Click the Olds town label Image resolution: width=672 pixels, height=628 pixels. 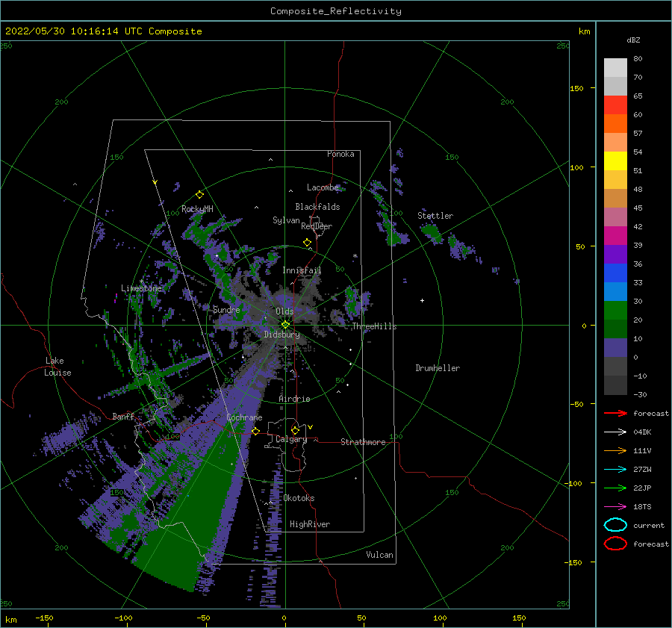point(284,311)
